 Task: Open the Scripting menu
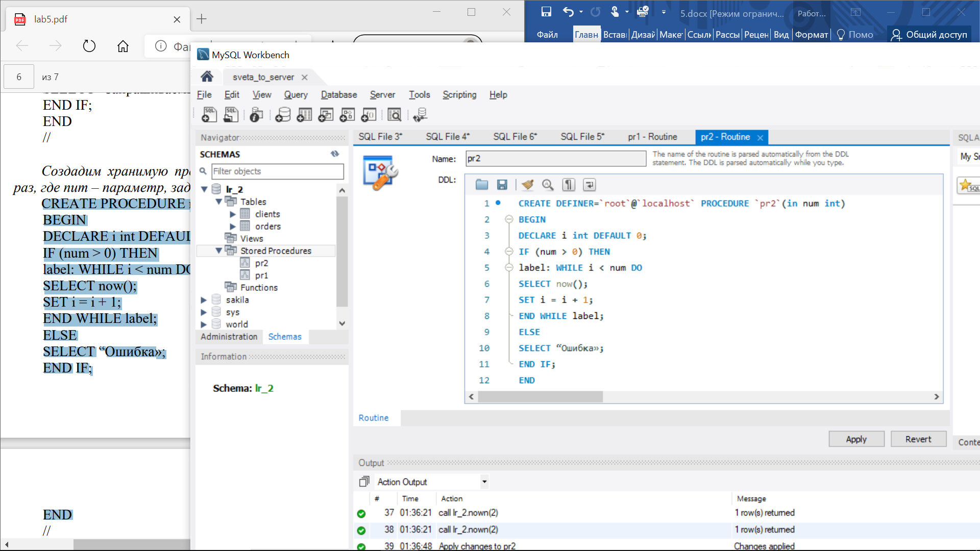pyautogui.click(x=459, y=94)
